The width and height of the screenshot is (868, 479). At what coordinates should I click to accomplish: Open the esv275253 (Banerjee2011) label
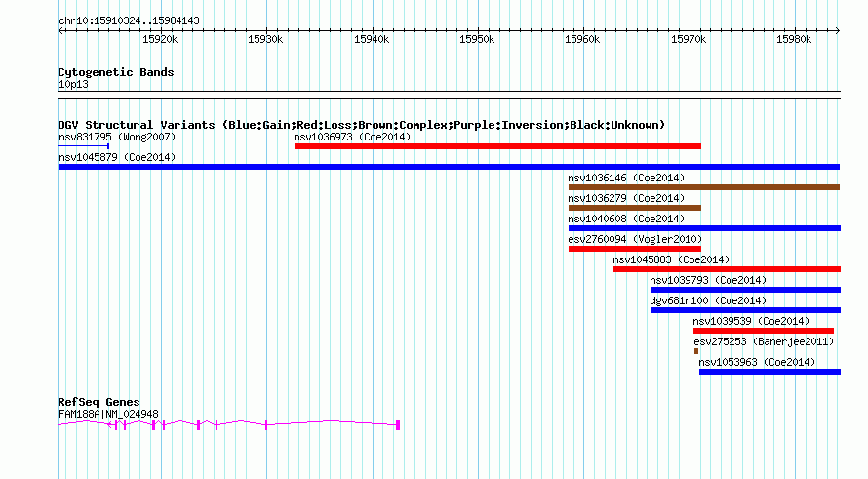coord(764,341)
